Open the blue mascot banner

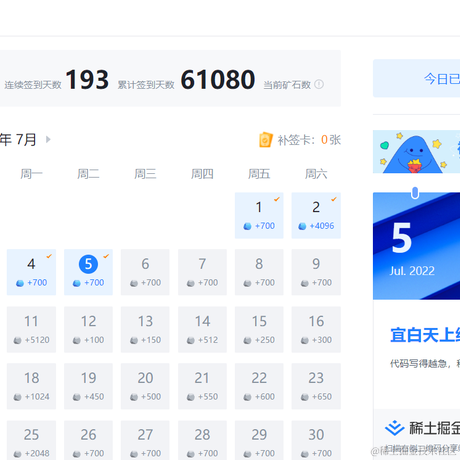[x=417, y=152]
